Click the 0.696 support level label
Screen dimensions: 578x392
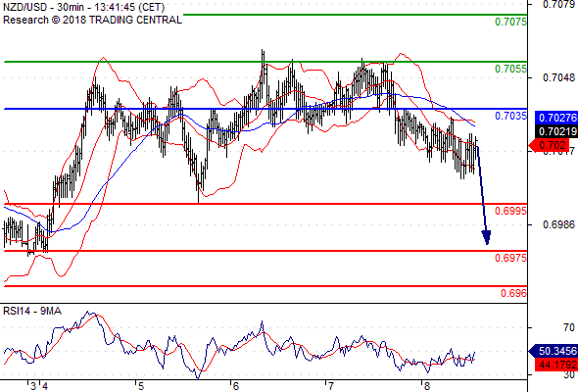pos(513,293)
